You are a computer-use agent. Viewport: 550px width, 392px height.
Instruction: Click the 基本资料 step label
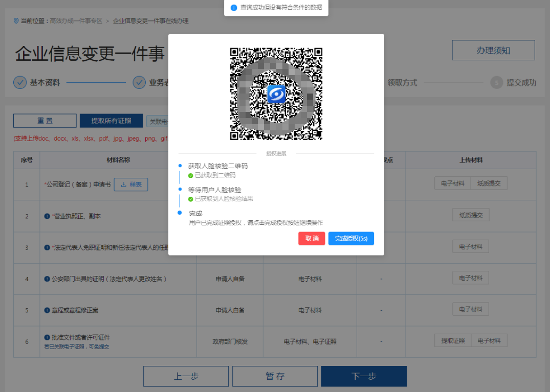pyautogui.click(x=45, y=83)
